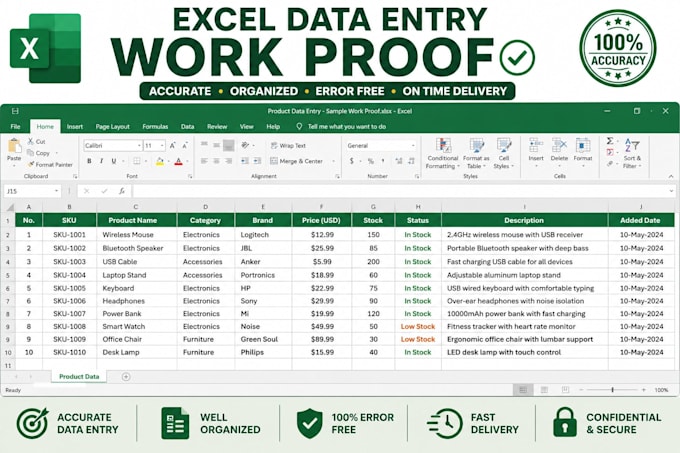Switch to Page Layout view in status bar
This screenshot has height=453, width=680.
pos(544,390)
